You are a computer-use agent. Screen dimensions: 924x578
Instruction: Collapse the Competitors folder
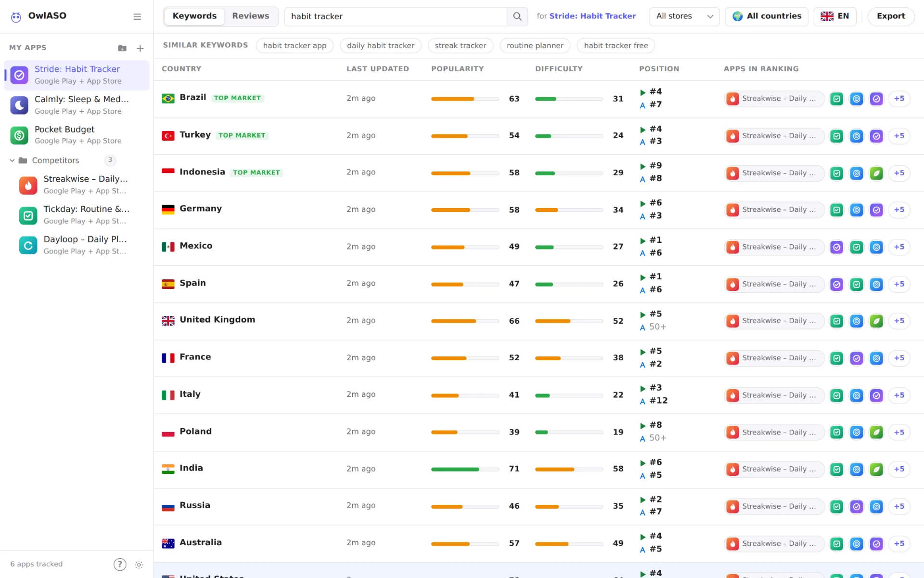(12, 160)
